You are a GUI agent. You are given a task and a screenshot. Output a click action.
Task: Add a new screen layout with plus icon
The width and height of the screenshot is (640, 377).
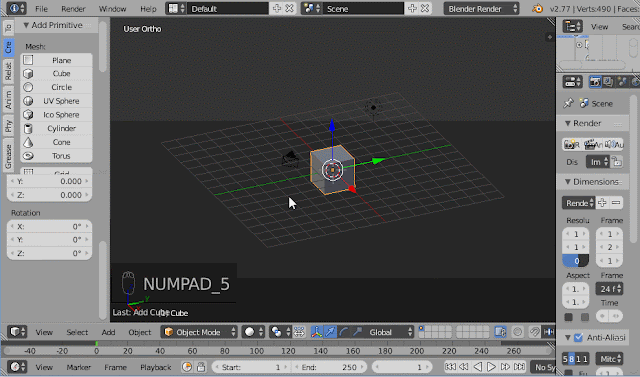(277, 9)
